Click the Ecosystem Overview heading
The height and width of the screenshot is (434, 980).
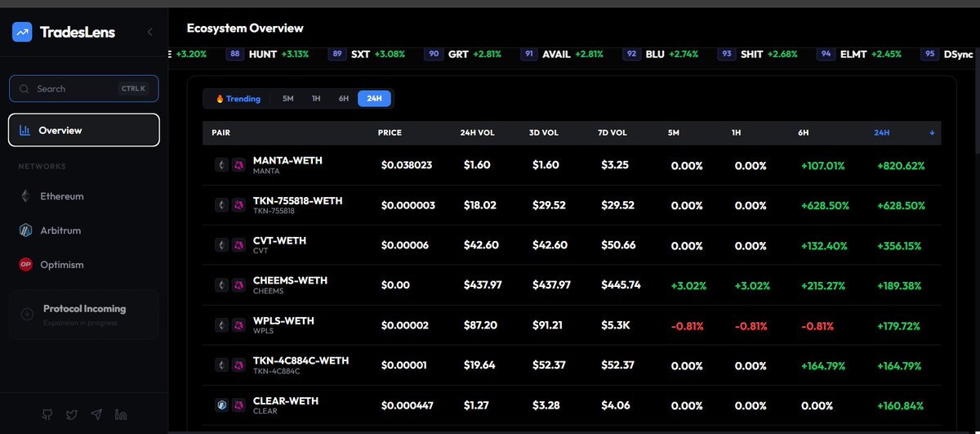coord(245,28)
